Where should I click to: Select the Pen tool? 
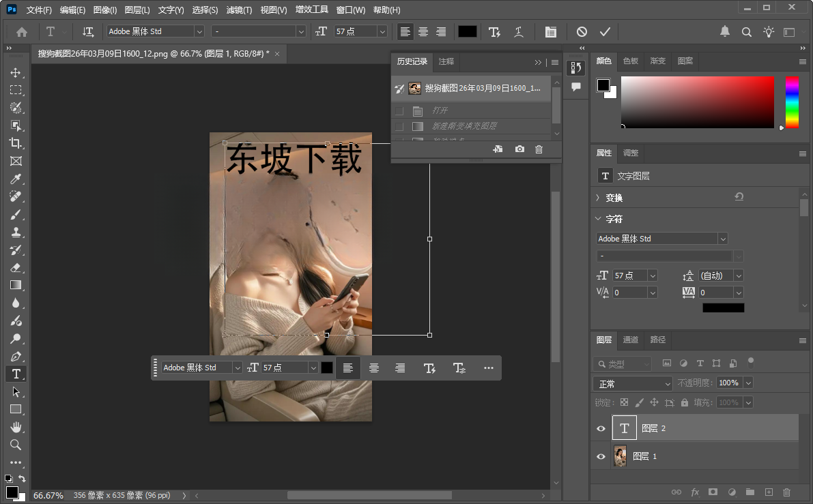[x=16, y=357]
